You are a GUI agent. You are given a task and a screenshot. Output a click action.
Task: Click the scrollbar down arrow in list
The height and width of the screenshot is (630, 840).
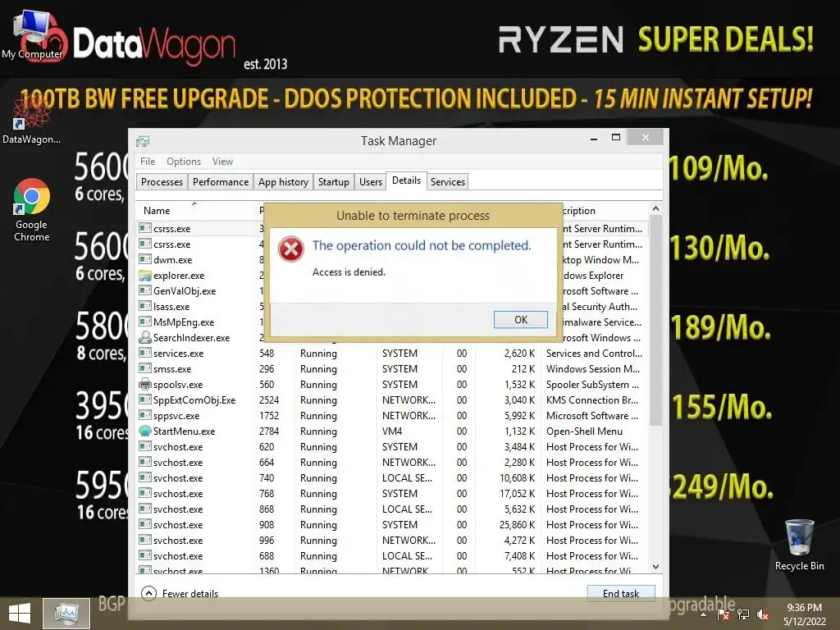tap(655, 566)
